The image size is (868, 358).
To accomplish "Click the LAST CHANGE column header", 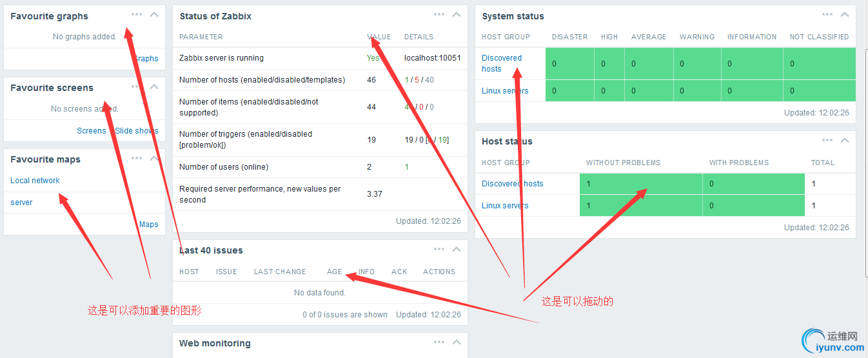I will 280,272.
